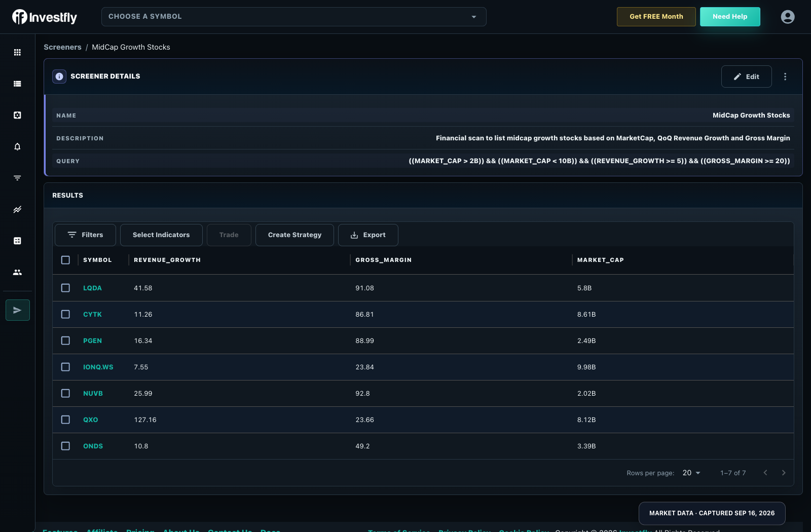
Task: Click the screener details info icon
Action: tap(59, 77)
